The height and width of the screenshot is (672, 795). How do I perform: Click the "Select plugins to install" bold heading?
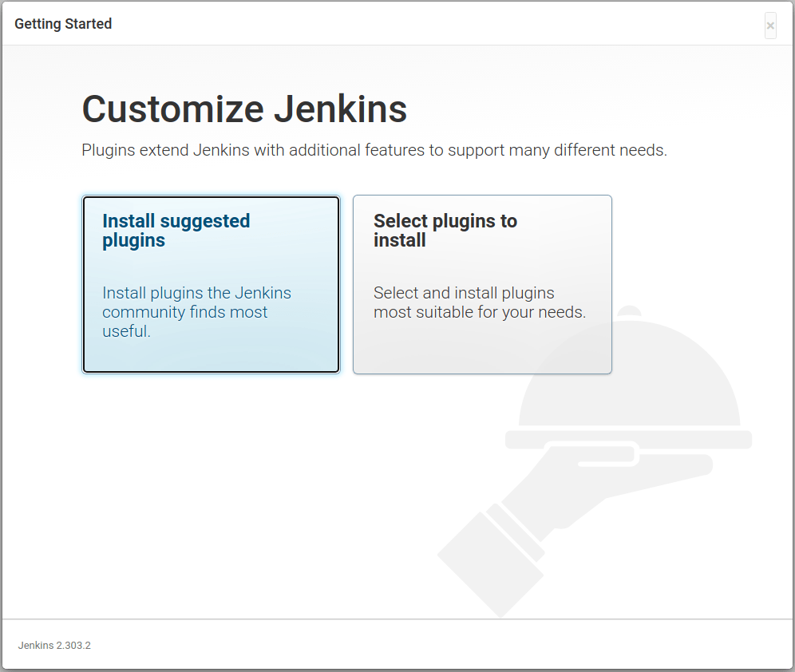(445, 231)
